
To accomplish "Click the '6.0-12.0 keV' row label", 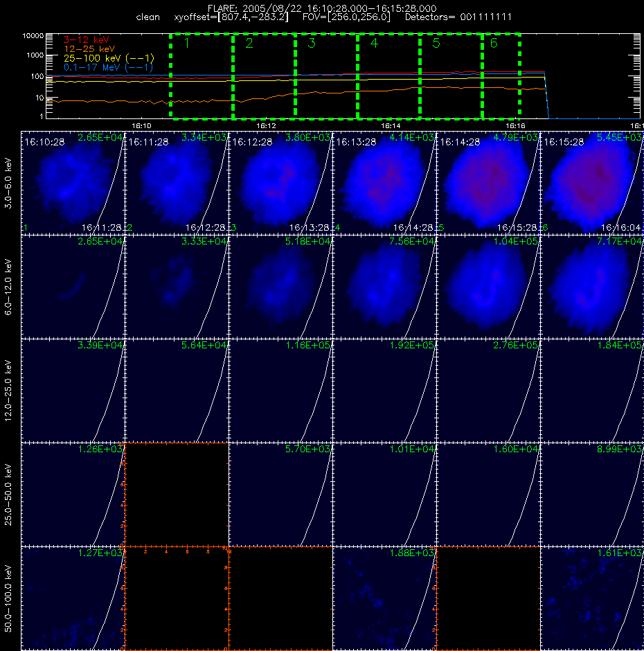I will [8, 287].
